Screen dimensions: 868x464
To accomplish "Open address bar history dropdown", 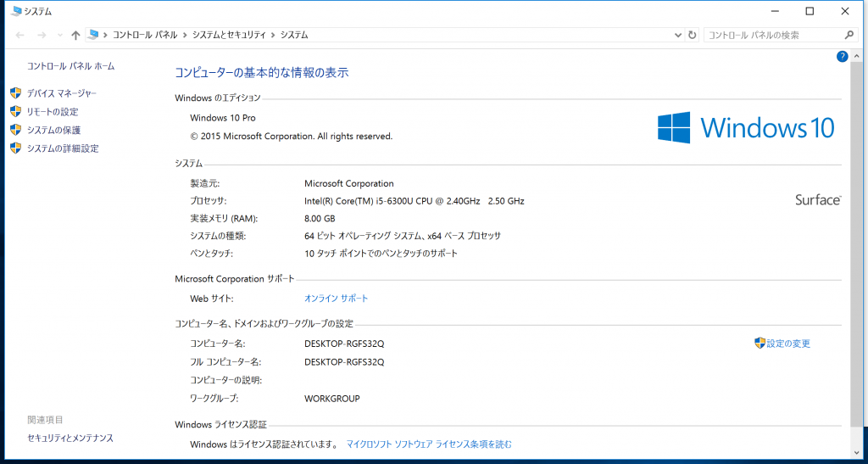I will [x=678, y=35].
